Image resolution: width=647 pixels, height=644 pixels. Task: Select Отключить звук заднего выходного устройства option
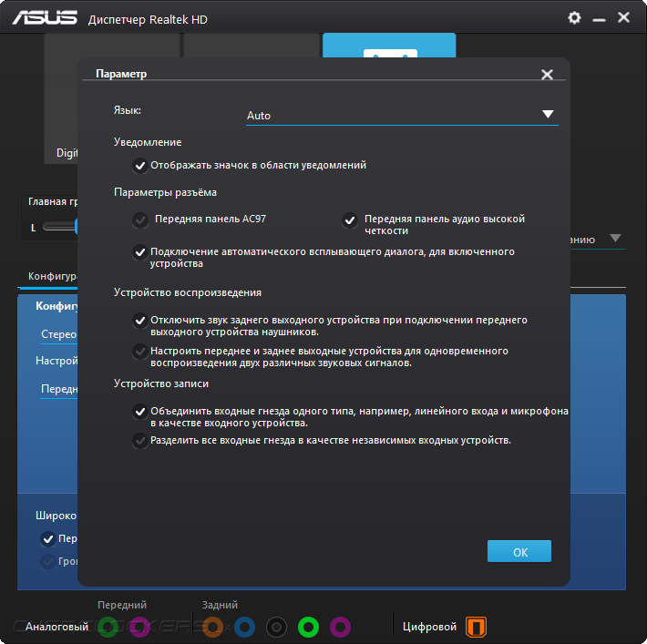tap(140, 320)
